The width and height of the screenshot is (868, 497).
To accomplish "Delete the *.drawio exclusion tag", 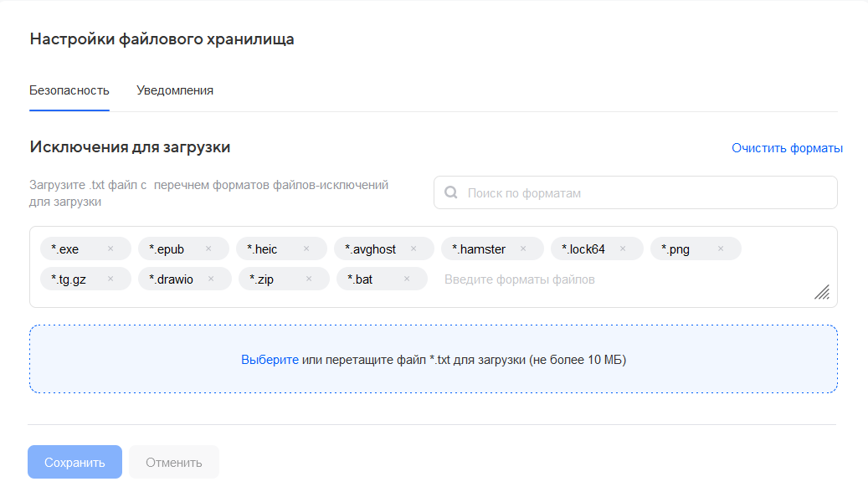I will coord(211,279).
